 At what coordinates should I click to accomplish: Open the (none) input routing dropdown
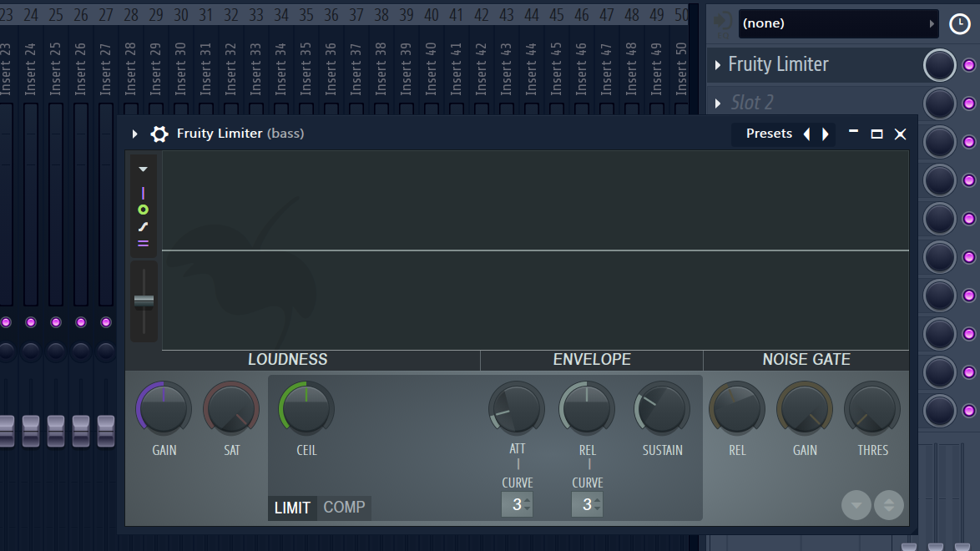coord(838,23)
